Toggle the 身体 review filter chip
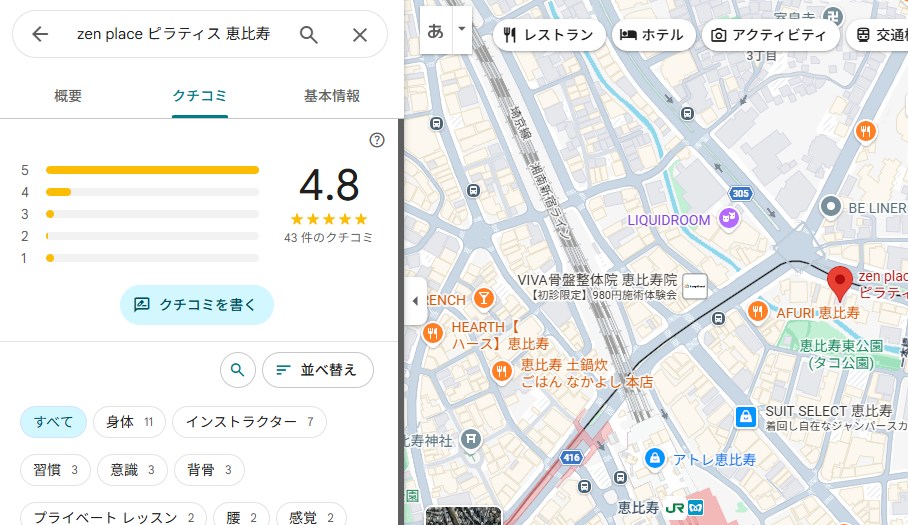The image size is (908, 525). (129, 422)
